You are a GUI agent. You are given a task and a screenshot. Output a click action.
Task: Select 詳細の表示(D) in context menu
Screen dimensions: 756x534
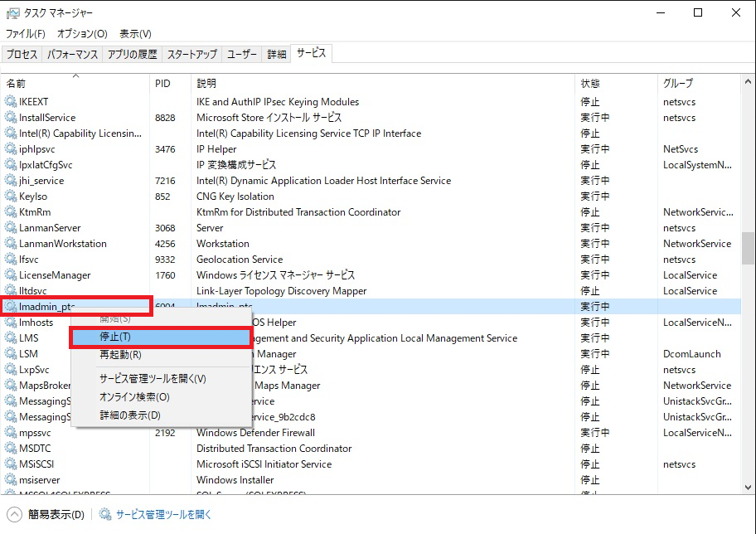click(x=161, y=415)
